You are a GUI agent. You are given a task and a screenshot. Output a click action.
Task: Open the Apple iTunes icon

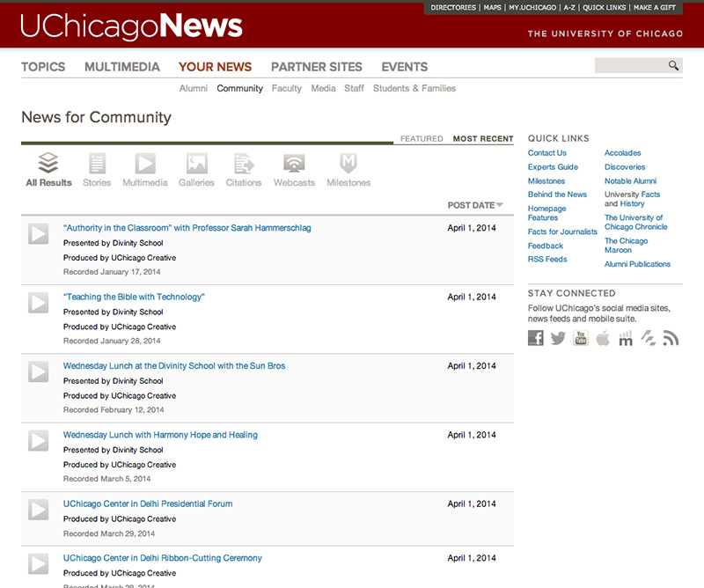click(603, 338)
